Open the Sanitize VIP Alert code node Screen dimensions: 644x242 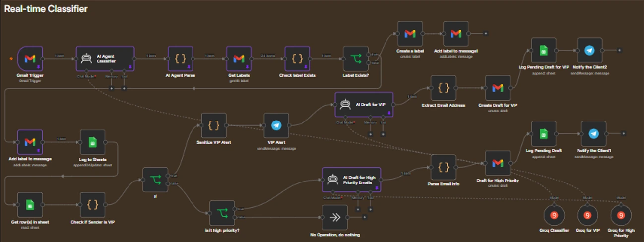tap(214, 125)
